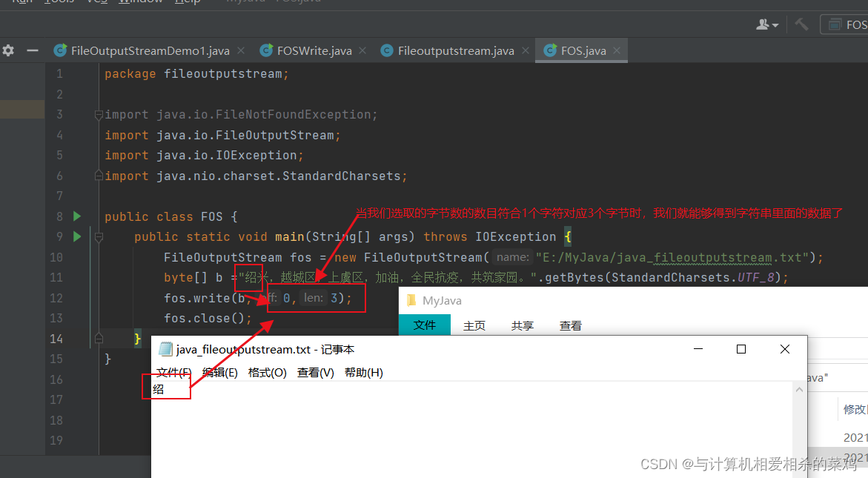Viewport: 868px width, 478px height.
Task: Click the FileNotFoundException import line
Action: pyautogui.click(x=241, y=115)
